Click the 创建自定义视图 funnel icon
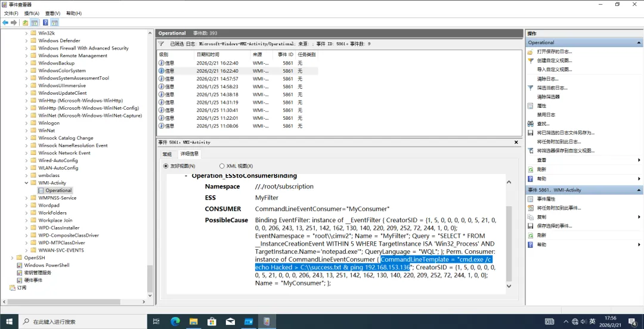This screenshot has height=329, width=644. 531,61
